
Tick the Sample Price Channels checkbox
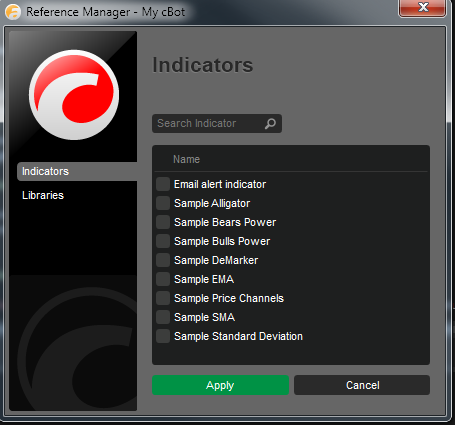tap(163, 298)
